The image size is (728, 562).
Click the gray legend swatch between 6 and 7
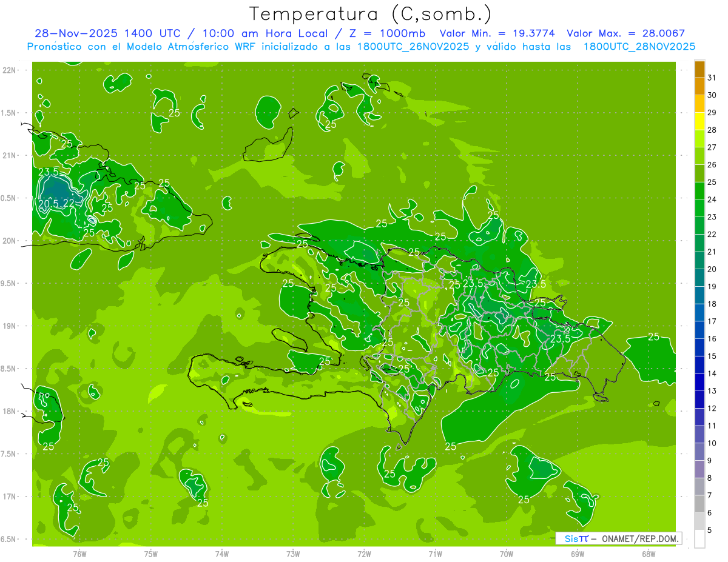(699, 504)
